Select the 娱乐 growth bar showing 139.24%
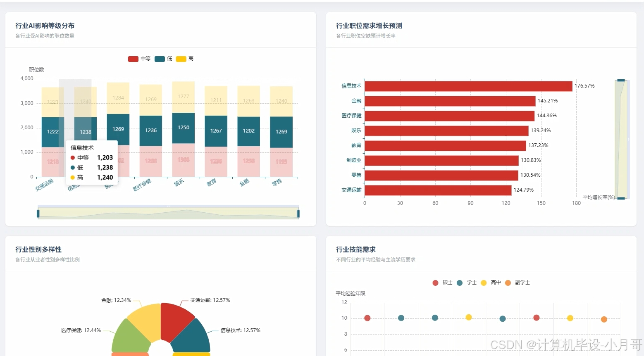This screenshot has width=644, height=356. pos(446,131)
